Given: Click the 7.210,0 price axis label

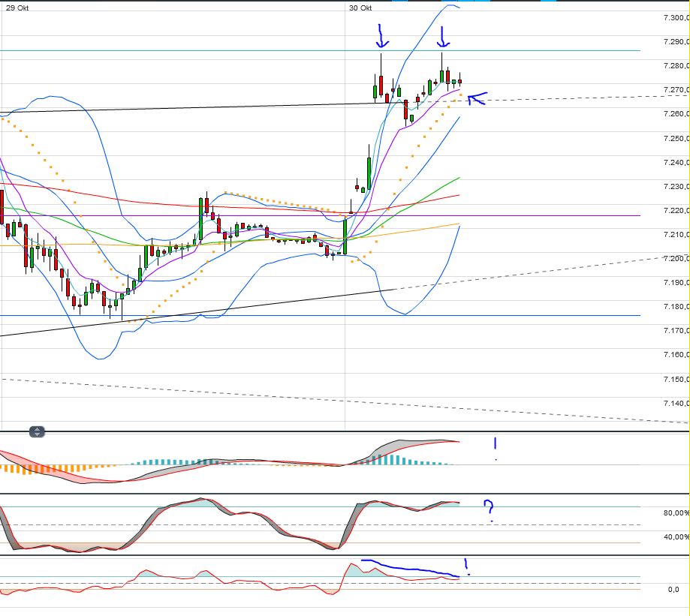Looking at the screenshot, I should pos(676,234).
